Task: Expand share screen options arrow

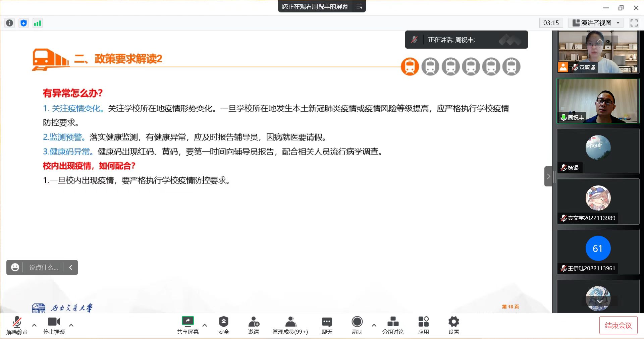Action: tap(205, 325)
